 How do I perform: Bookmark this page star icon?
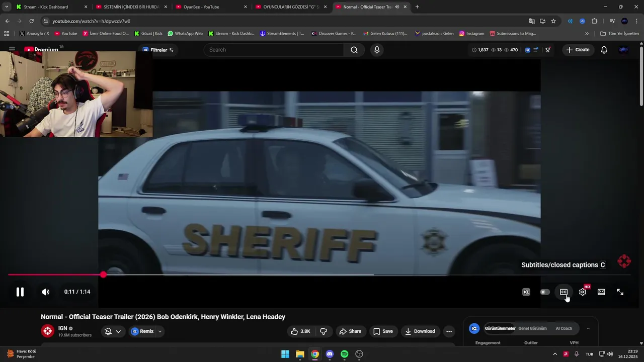pos(553,21)
